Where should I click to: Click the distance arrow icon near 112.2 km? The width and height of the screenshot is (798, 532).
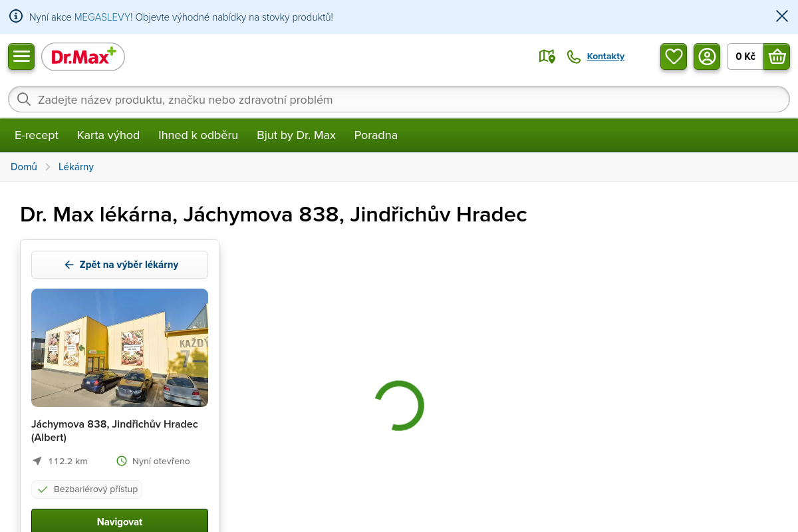pos(37,461)
